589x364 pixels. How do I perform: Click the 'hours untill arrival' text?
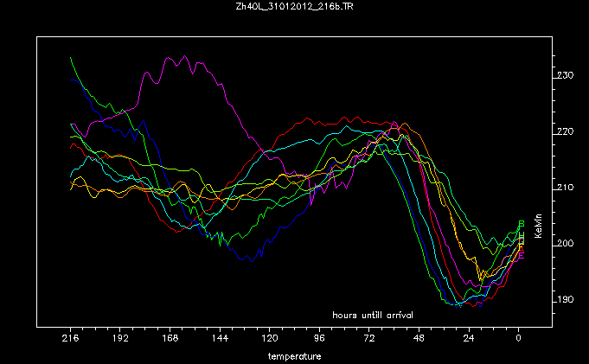[x=373, y=312]
